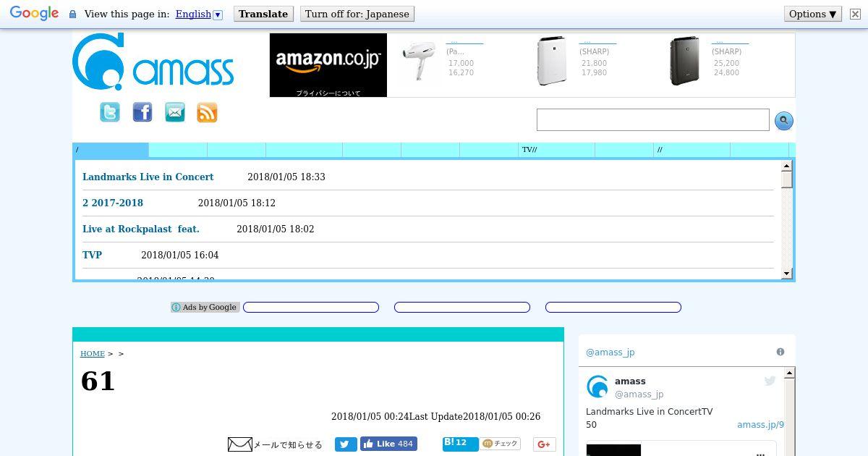
Task: Open the Google logo in translate bar
Action: (x=34, y=14)
